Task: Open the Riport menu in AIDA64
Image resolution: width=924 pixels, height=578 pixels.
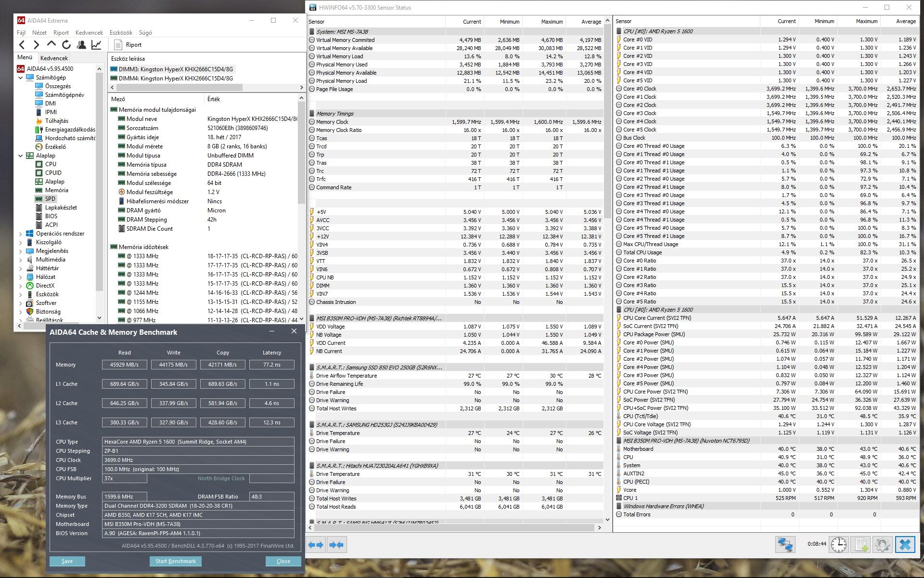Action: pyautogui.click(x=61, y=33)
